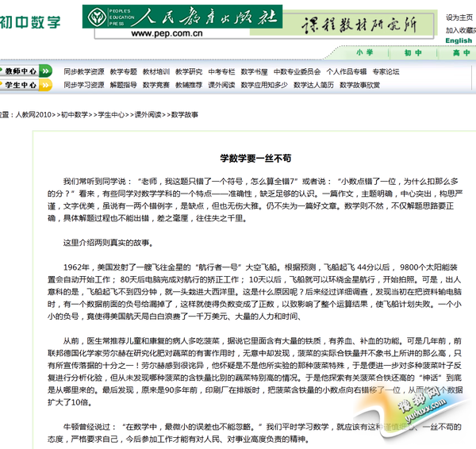Go to 课外阅读 in the breadcrumb
The width and height of the screenshot is (476, 449).
147,115
